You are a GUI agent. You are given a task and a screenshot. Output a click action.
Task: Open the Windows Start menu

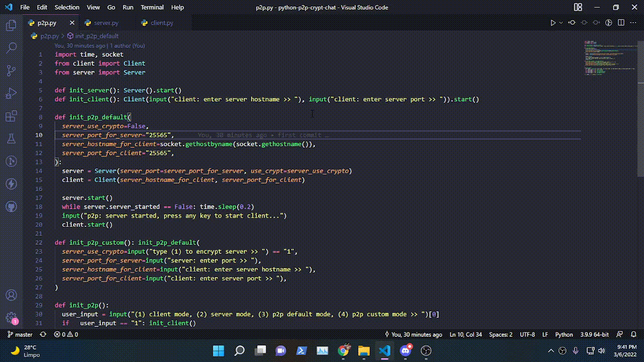tap(218, 350)
